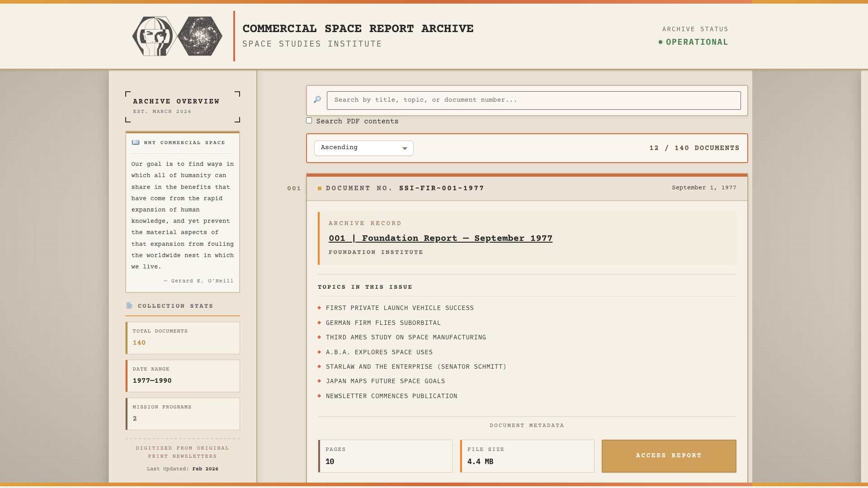Image resolution: width=868 pixels, height=488 pixels.
Task: Click topic Starlaw and the Enterprise
Action: [x=416, y=367]
